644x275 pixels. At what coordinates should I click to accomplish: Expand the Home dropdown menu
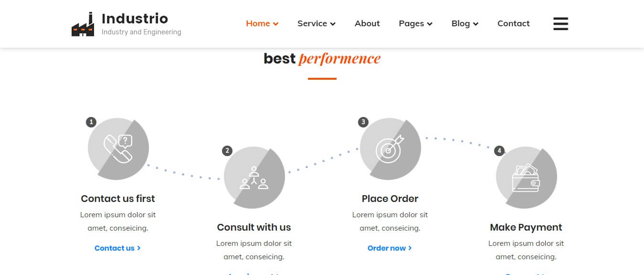pos(262,23)
